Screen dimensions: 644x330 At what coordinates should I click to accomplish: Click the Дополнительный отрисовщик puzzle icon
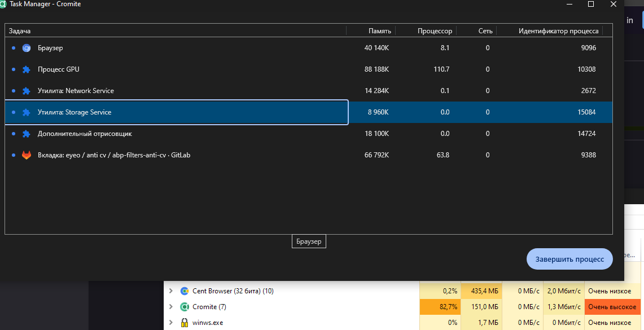point(26,134)
